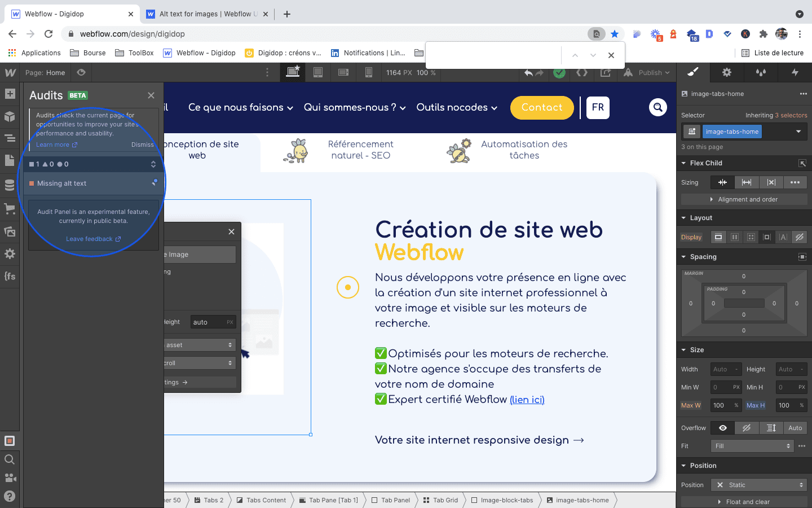Open the Fit dropdown showing Fill
The width and height of the screenshot is (812, 508).
752,446
